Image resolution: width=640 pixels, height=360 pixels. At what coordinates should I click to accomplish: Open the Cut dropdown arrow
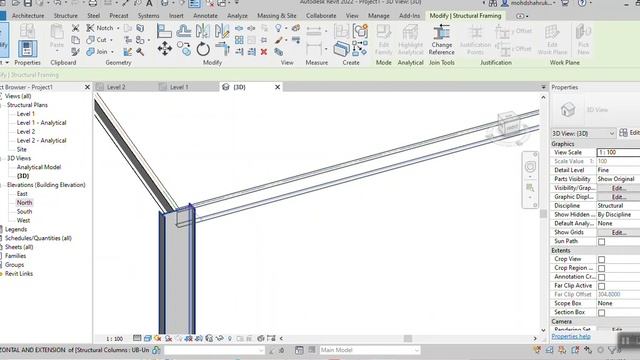point(111,40)
